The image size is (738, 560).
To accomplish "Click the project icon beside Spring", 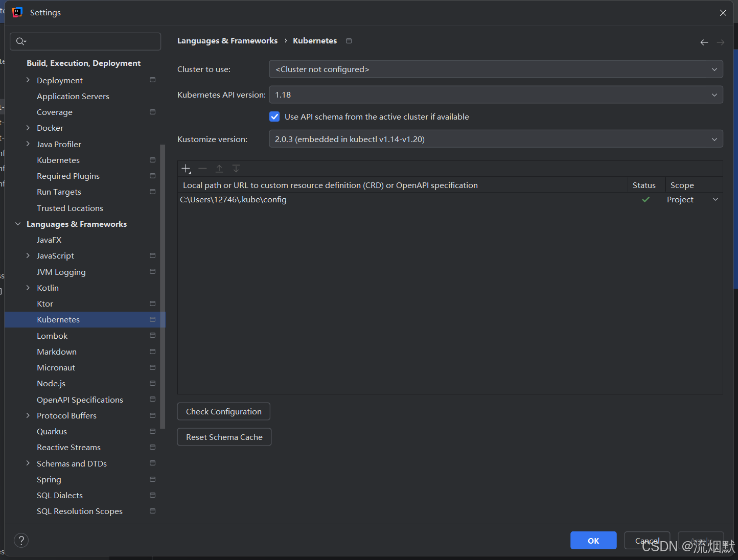I will click(x=152, y=479).
